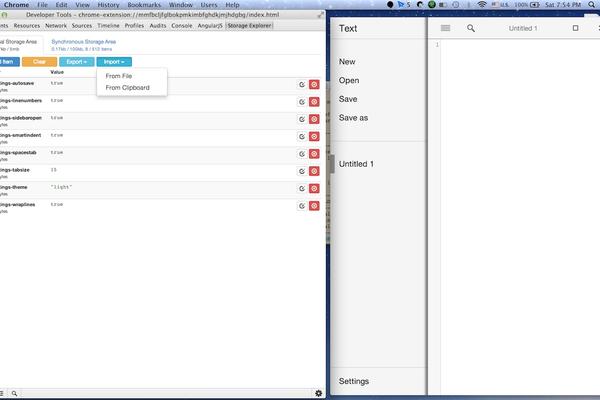Open Spotlight search in menu bar
This screenshot has height=400, width=600.
click(592, 5)
